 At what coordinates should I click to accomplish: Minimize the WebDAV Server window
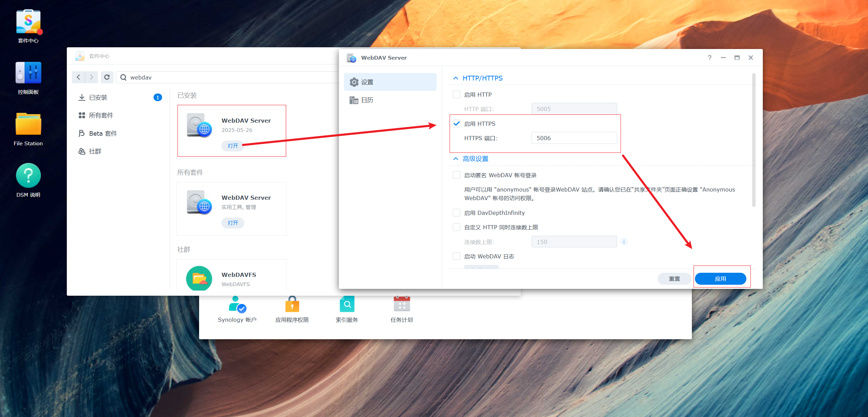point(723,58)
